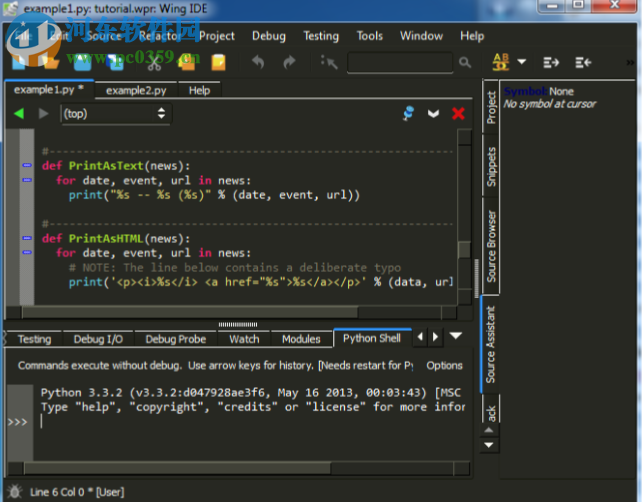Click the outdent lines icon
The height and width of the screenshot is (502, 642).
point(583,63)
